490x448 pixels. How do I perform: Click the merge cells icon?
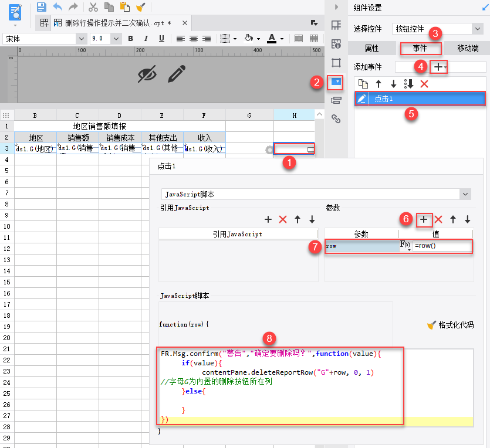tap(299, 39)
